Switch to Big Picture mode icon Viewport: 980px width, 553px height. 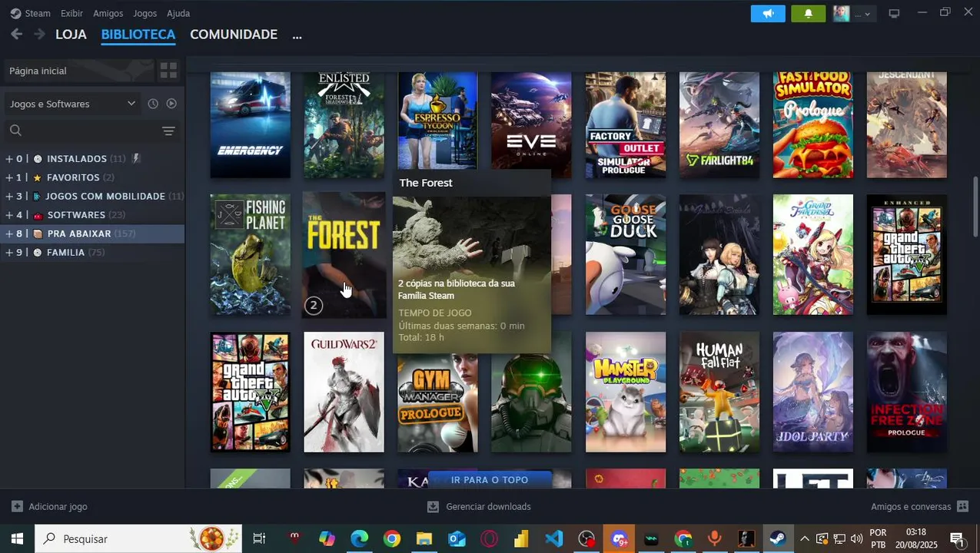click(x=894, y=14)
